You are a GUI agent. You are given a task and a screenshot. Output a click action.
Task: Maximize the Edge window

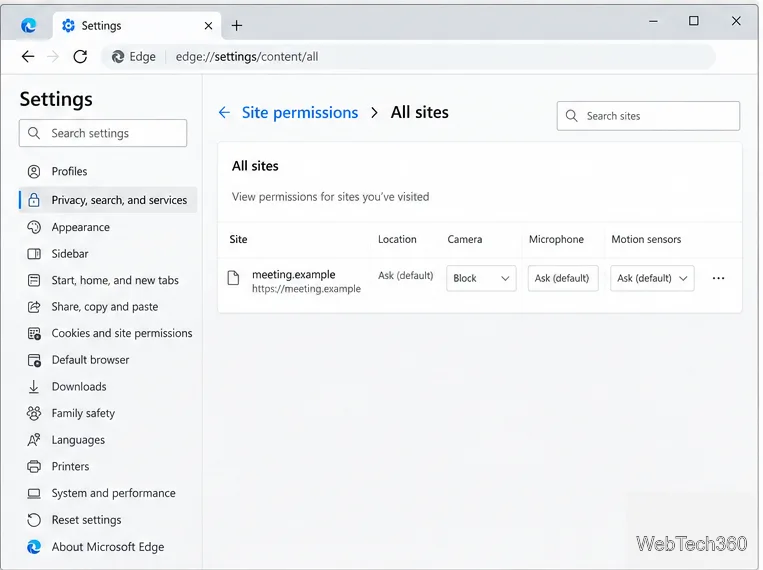coord(693,21)
